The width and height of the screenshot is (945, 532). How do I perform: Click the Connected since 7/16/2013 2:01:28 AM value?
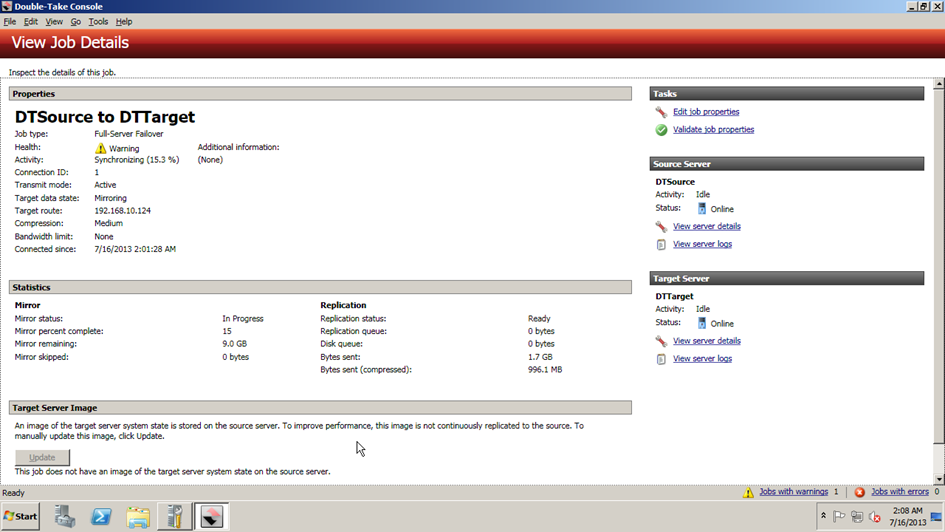(135, 249)
